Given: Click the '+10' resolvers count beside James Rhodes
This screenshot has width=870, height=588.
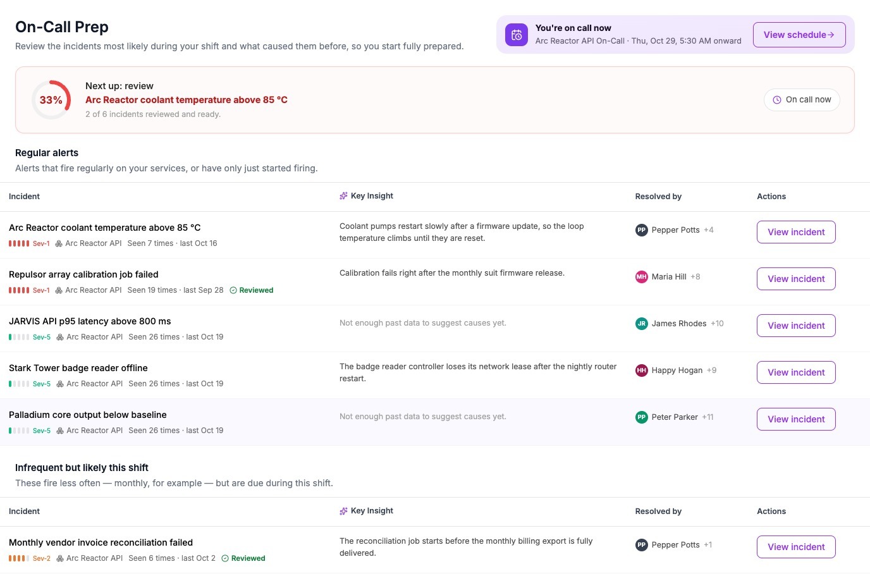Looking at the screenshot, I should [x=717, y=324].
